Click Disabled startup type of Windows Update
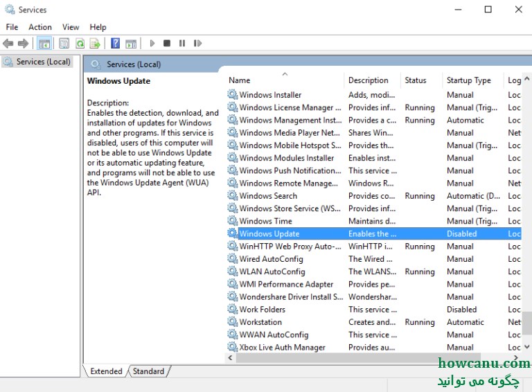Screen dimensions: 532x392 pos(461,233)
